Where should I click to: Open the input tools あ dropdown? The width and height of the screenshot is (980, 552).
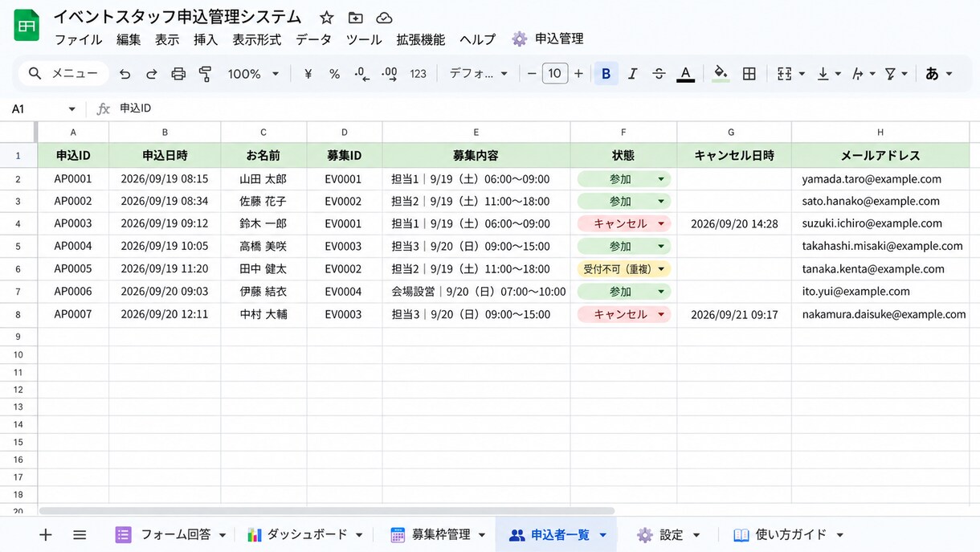(937, 74)
